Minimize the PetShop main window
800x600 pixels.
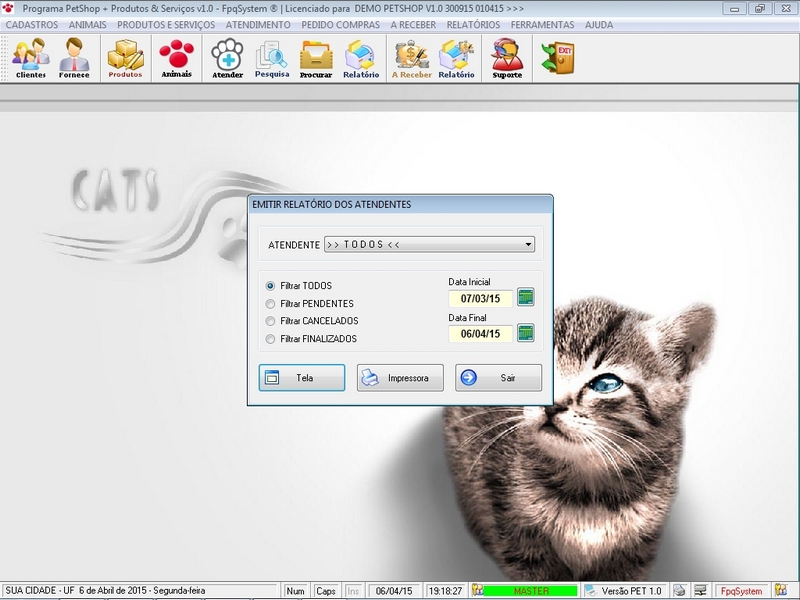(735, 8)
